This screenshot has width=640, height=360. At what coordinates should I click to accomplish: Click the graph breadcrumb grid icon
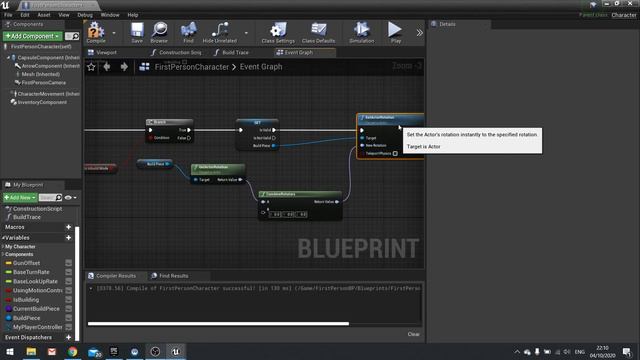(144, 67)
